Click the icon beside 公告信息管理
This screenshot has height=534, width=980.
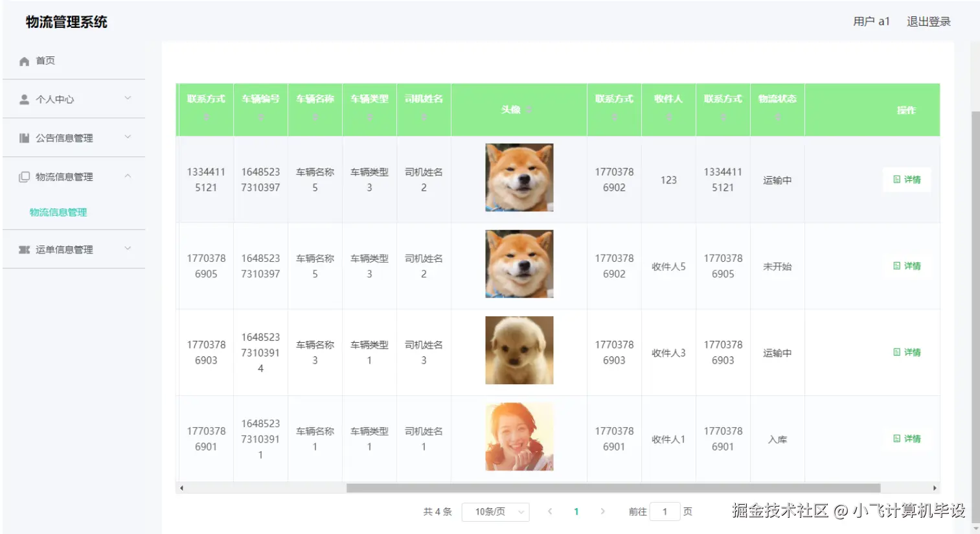click(x=25, y=138)
